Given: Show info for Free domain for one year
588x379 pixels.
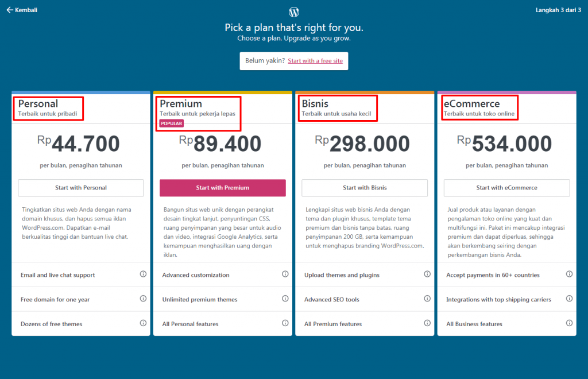Looking at the screenshot, I should [143, 299].
